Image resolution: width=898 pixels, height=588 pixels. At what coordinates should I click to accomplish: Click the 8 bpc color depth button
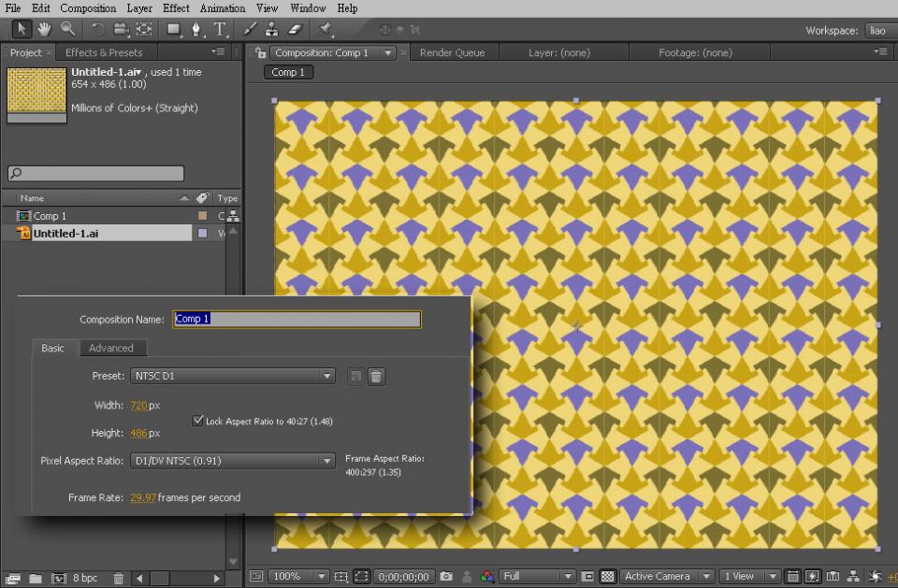click(85, 579)
